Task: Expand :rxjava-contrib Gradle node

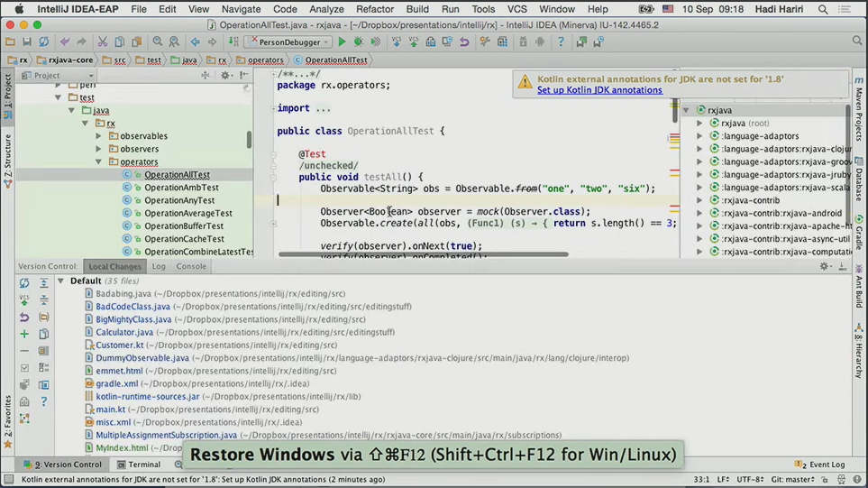Action: pyautogui.click(x=699, y=200)
